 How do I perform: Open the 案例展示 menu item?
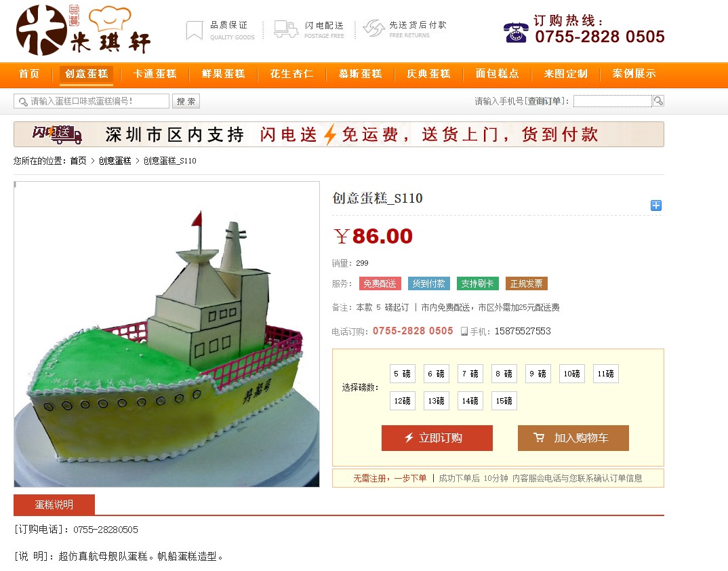634,74
